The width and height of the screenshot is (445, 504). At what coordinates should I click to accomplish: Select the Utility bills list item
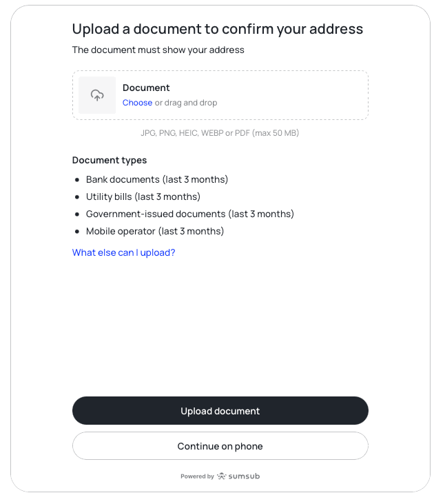(143, 196)
